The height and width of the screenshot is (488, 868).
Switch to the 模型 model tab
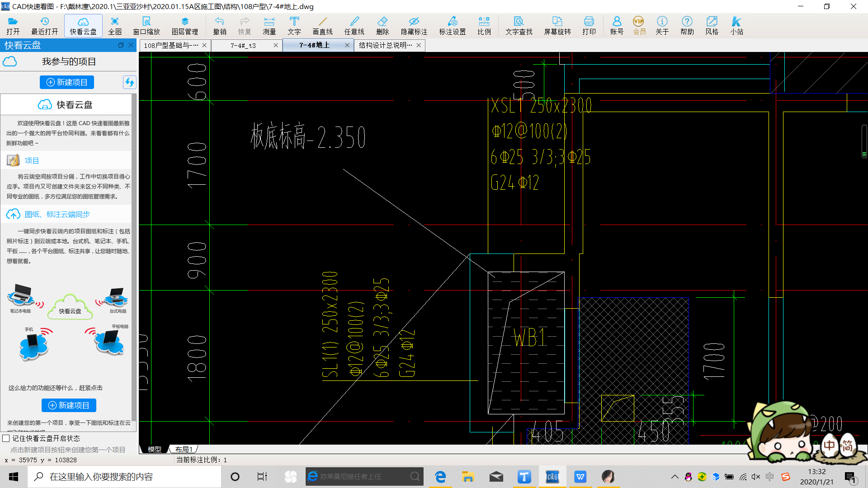(x=155, y=449)
